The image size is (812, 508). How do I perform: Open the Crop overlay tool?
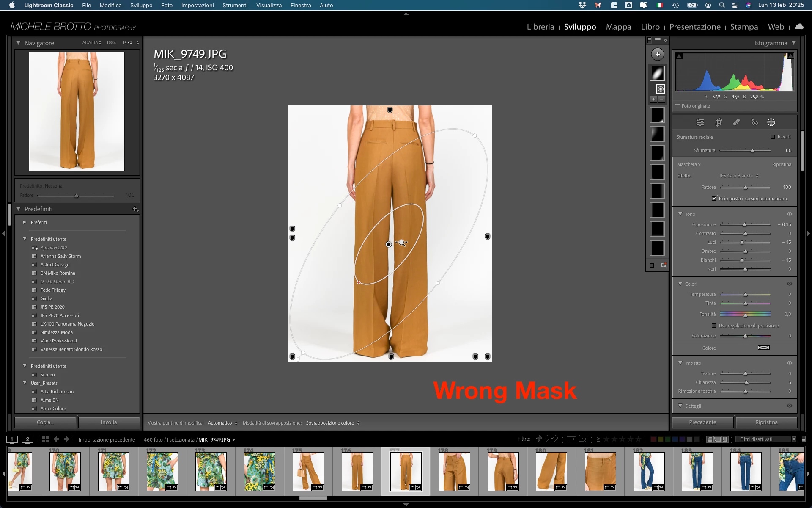pos(719,122)
